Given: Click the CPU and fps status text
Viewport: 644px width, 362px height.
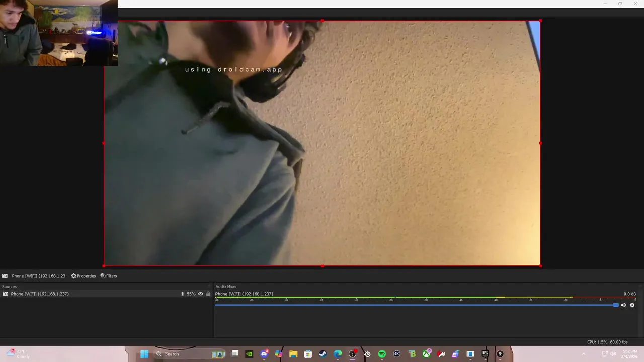Looking at the screenshot, I should point(607,342).
